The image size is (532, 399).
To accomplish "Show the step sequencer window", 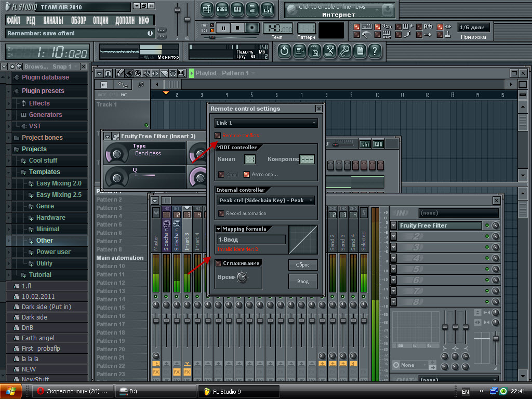I will 222,9.
